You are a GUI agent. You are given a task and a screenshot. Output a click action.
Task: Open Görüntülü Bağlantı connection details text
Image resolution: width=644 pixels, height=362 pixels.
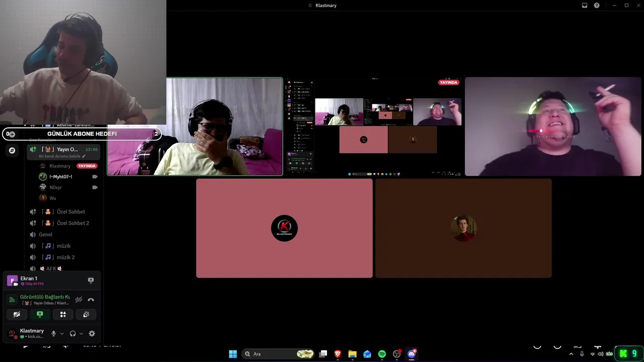(45, 297)
